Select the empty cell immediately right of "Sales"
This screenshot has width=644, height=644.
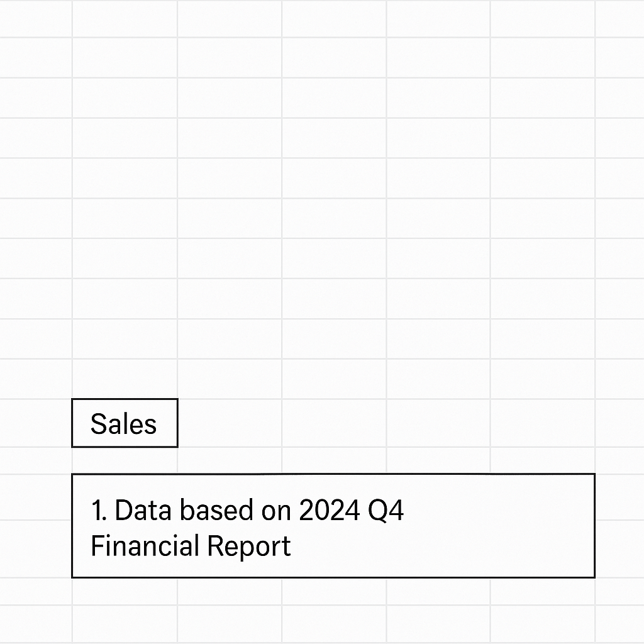[230, 423]
